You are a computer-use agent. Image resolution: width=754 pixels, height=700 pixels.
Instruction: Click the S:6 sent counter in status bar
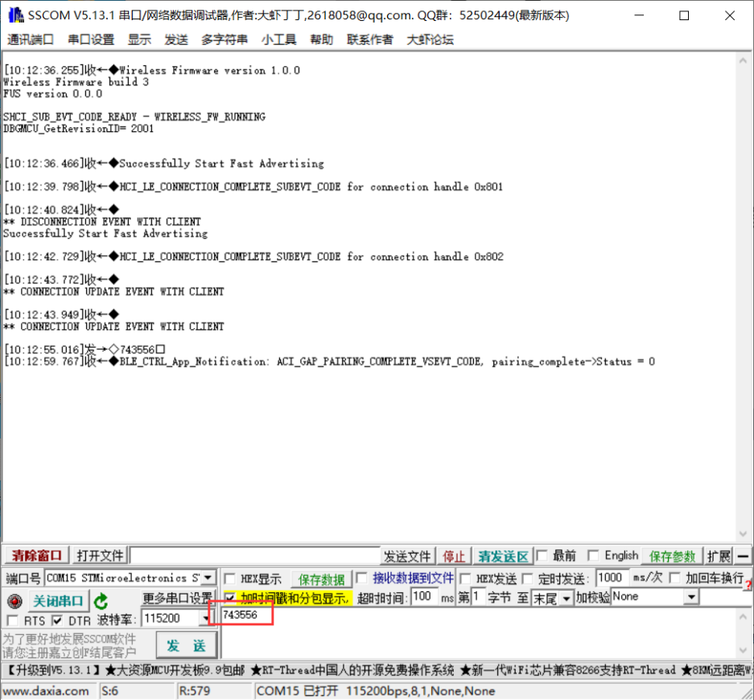tap(110, 691)
